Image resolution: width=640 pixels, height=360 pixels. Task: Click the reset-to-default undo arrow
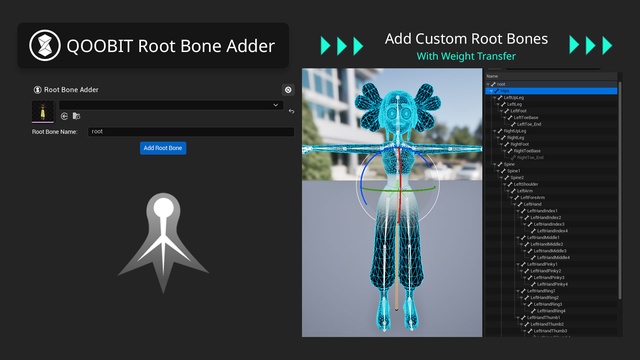click(291, 111)
